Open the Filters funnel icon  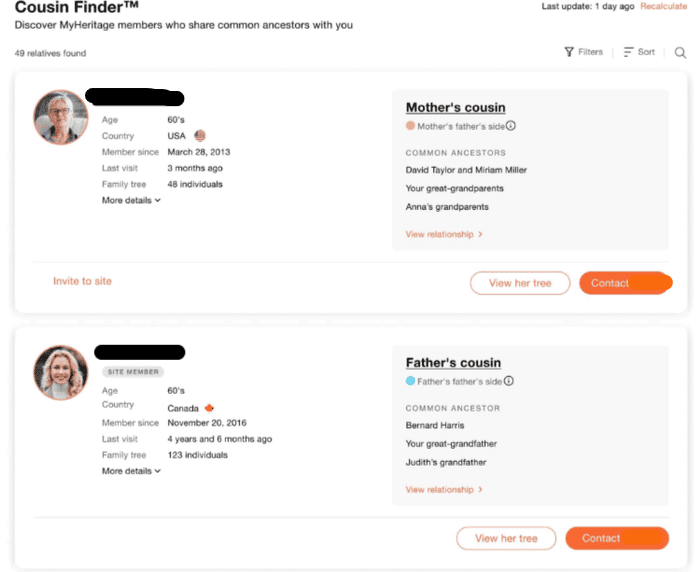point(569,52)
